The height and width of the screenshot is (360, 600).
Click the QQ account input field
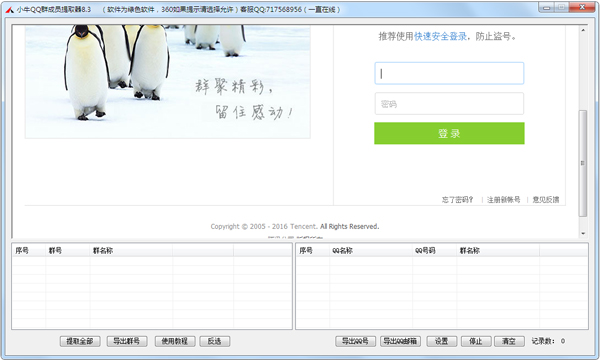(449, 73)
